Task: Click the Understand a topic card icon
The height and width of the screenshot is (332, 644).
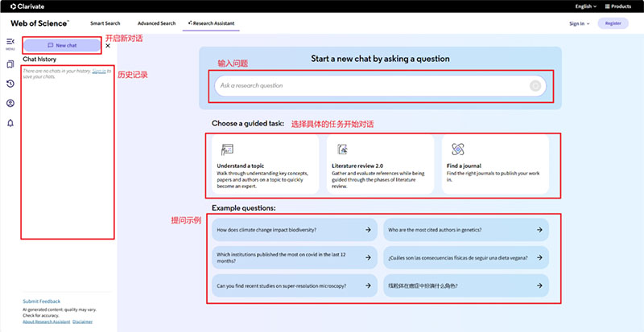Action: pos(227,150)
